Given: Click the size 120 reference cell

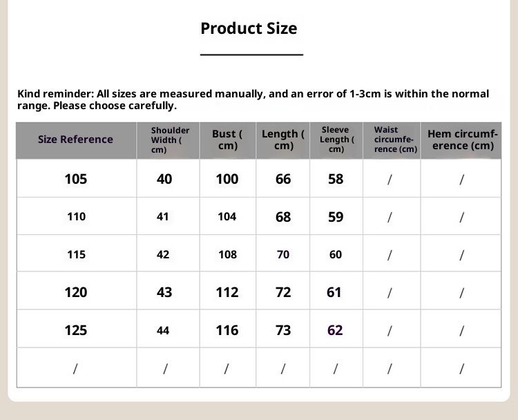Looking at the screenshot, I should click(76, 292).
